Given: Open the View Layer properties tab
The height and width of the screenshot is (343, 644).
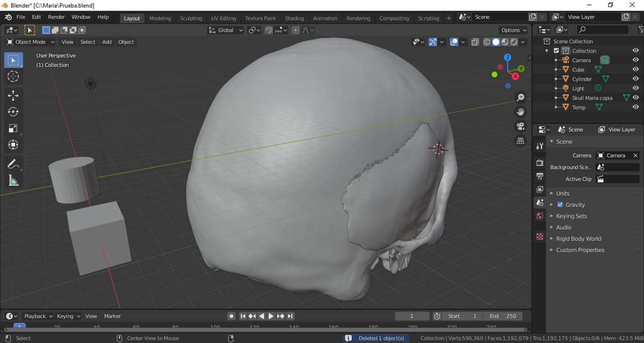Looking at the screenshot, I should click(540, 189).
